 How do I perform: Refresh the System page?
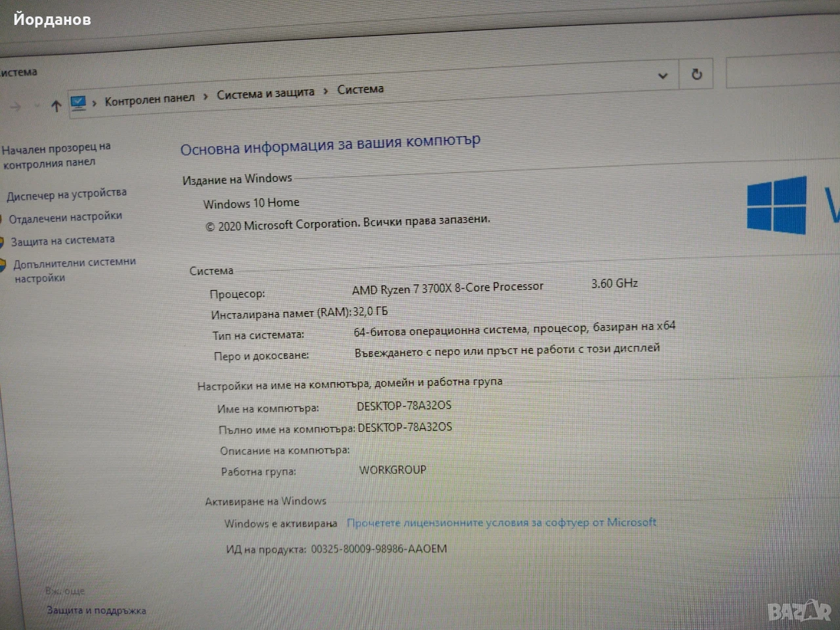click(696, 74)
